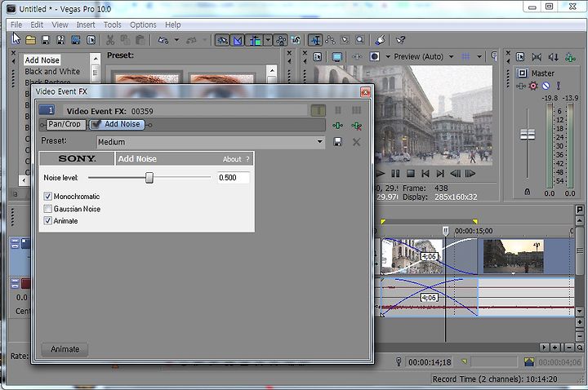Toggle the preview overlays grid icon
The image size is (588, 390).
tap(465, 56)
